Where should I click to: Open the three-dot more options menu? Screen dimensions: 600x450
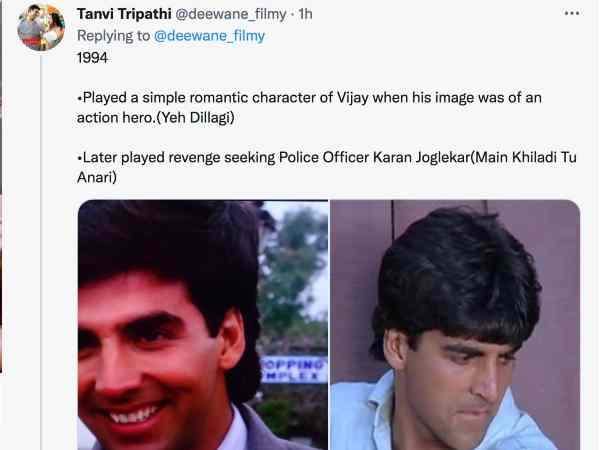click(571, 13)
